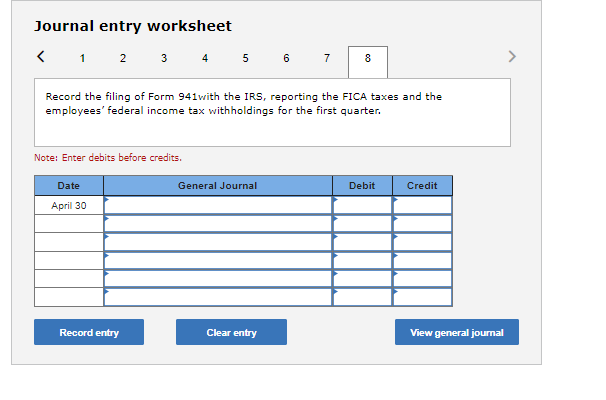Open journal entry tab 5

[x=245, y=58]
